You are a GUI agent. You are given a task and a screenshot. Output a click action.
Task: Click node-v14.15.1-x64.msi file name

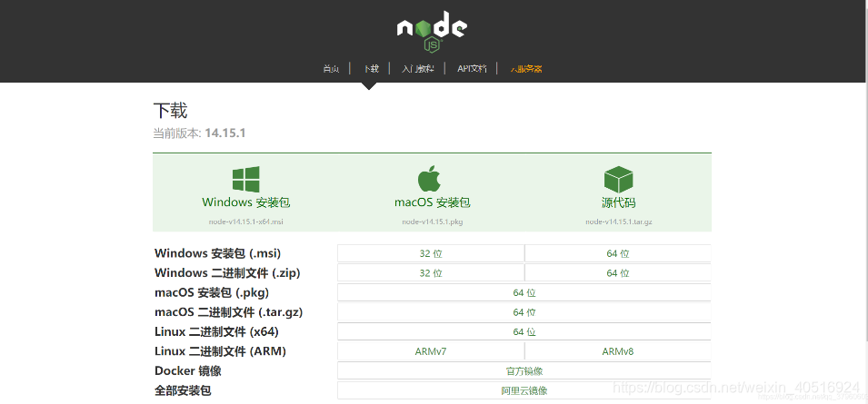tap(245, 222)
